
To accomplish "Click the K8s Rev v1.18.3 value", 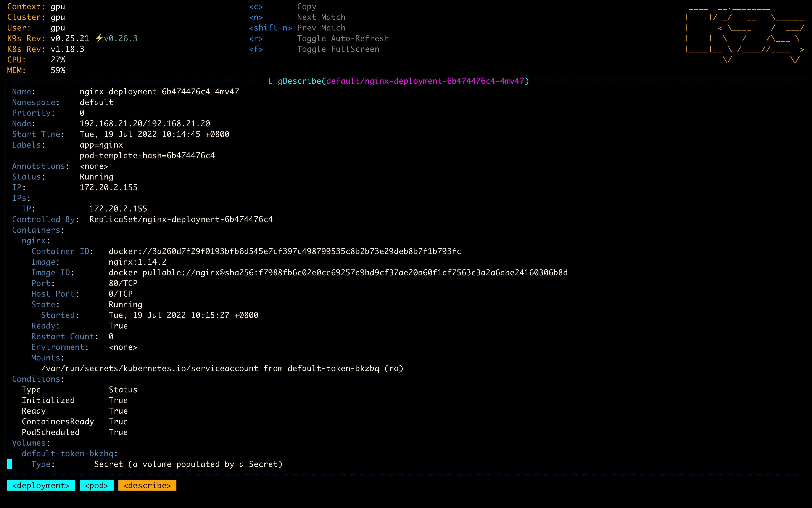I will pyautogui.click(x=67, y=49).
